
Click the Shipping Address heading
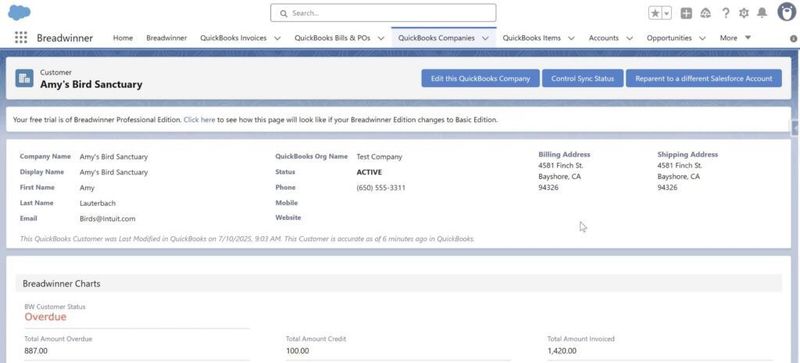point(687,154)
